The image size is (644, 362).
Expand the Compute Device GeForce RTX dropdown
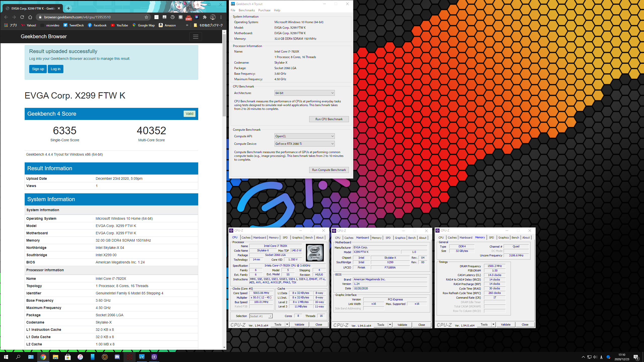304,144
